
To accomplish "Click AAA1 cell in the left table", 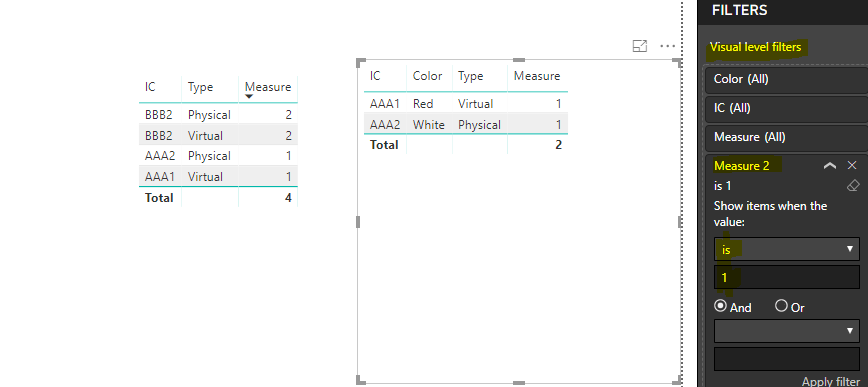I will [160, 177].
